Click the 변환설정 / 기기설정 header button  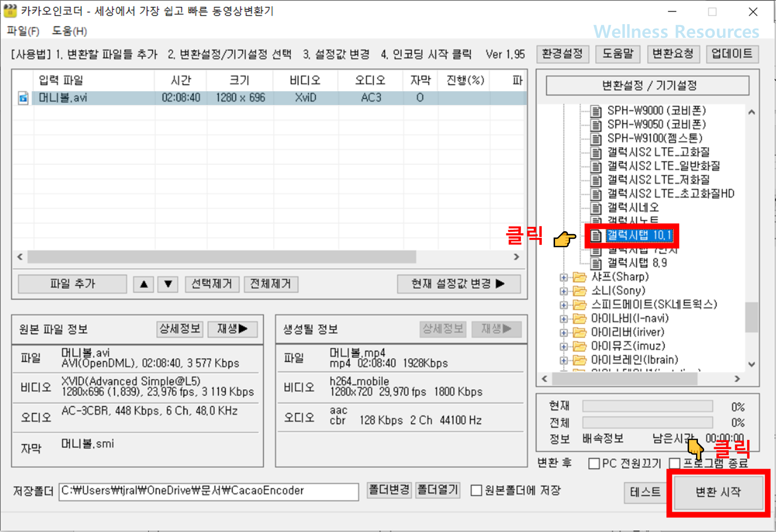tap(648, 86)
